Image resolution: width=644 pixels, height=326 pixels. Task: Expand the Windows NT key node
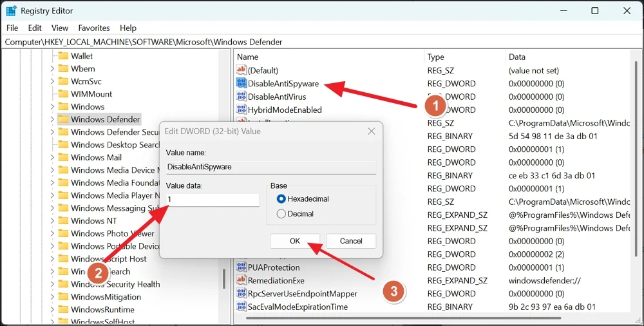click(x=52, y=221)
